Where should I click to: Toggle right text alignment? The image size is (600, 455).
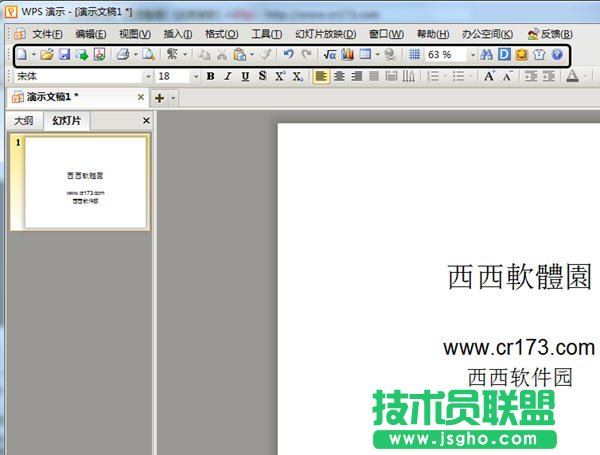coord(357,77)
